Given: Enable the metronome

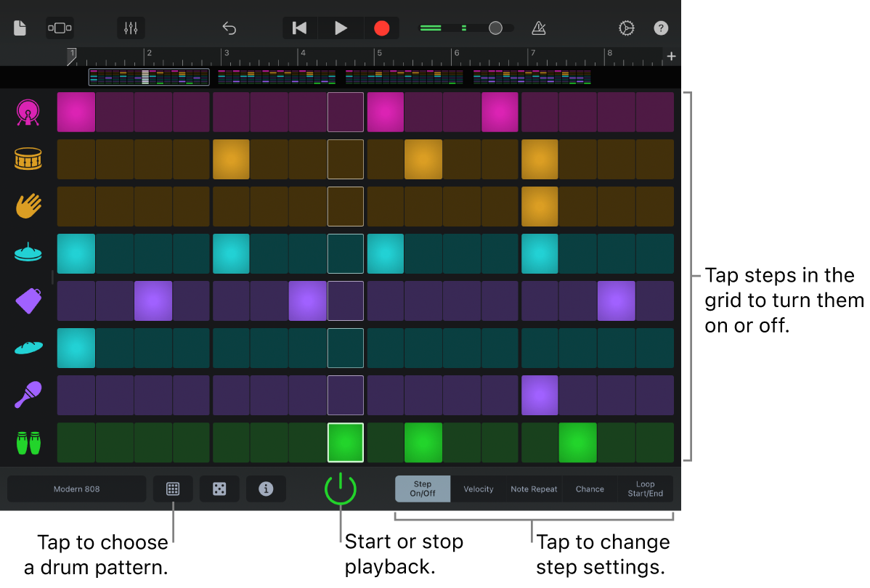Looking at the screenshot, I should [x=538, y=28].
